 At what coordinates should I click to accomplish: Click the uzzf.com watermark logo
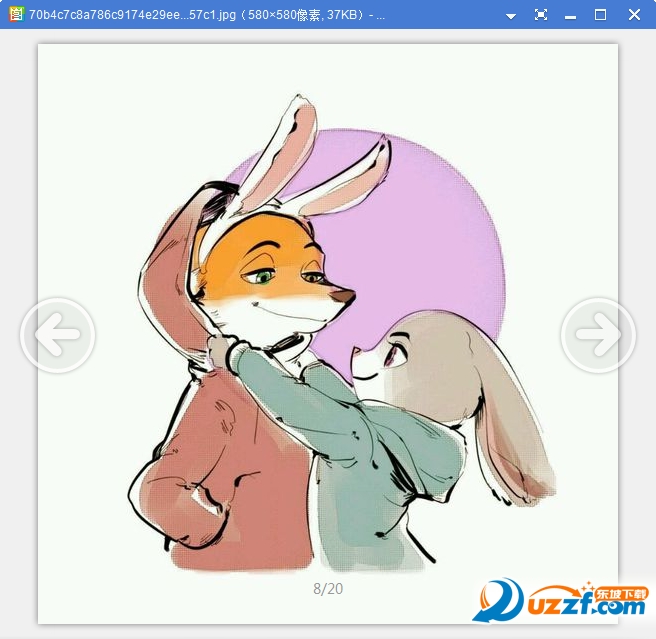[x=561, y=601]
